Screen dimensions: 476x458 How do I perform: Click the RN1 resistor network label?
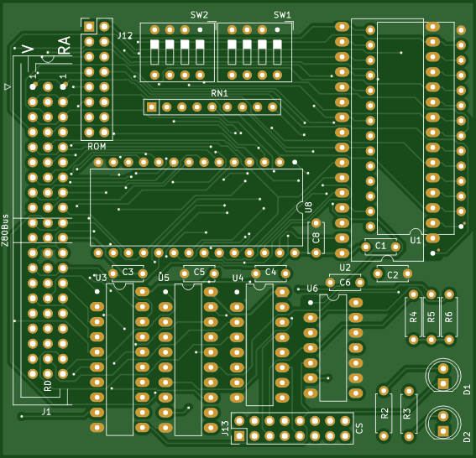[x=219, y=93]
